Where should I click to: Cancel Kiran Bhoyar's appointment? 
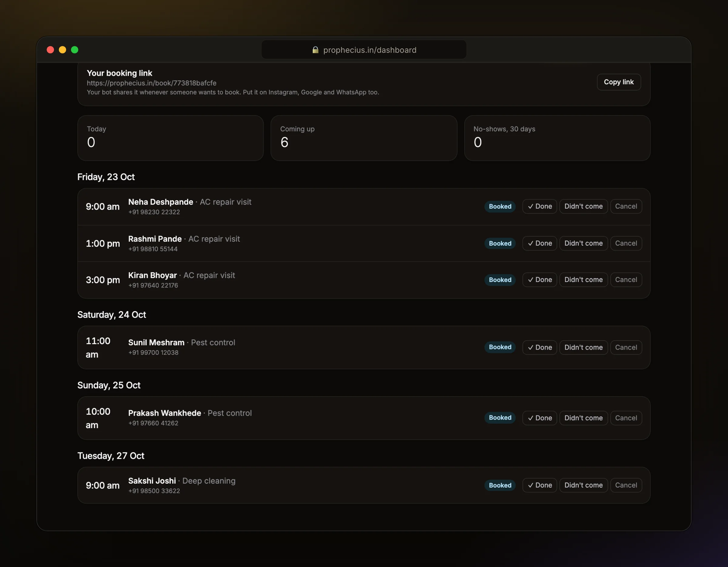626,280
